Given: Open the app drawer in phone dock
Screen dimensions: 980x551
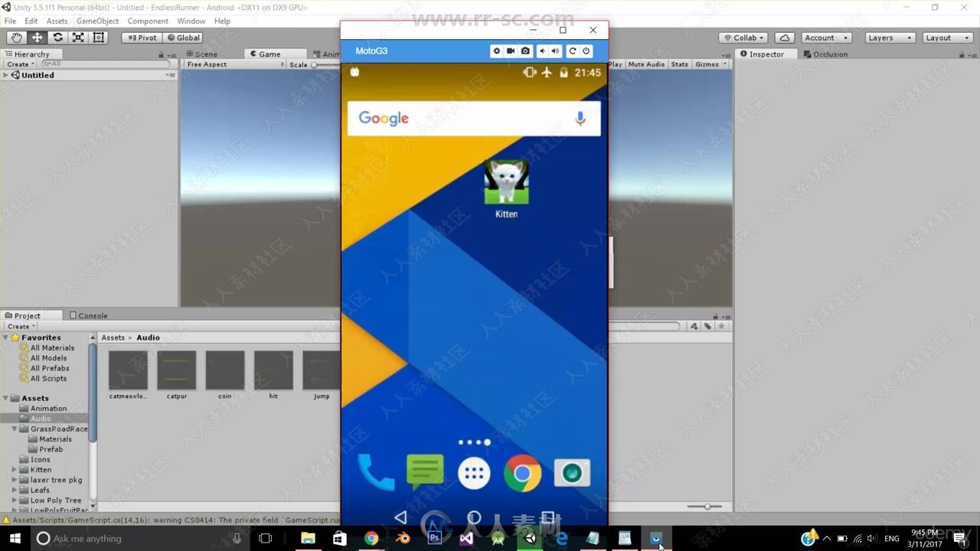Looking at the screenshot, I should click(474, 474).
